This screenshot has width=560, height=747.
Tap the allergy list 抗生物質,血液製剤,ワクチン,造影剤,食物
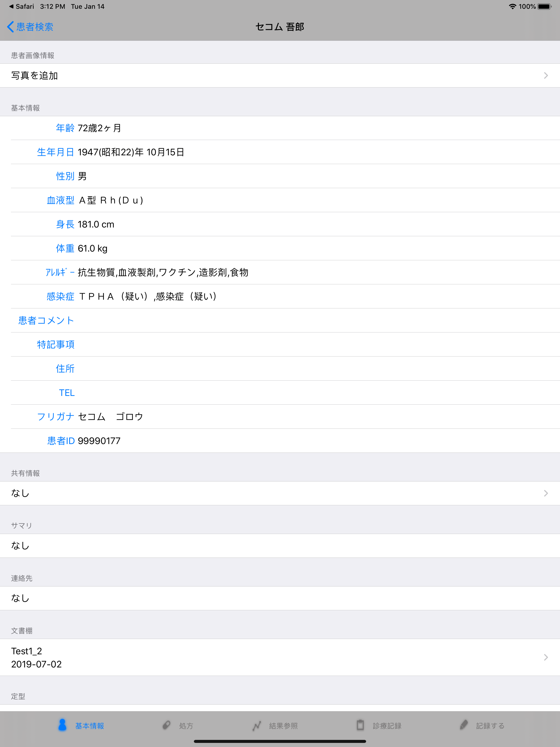[x=163, y=273]
